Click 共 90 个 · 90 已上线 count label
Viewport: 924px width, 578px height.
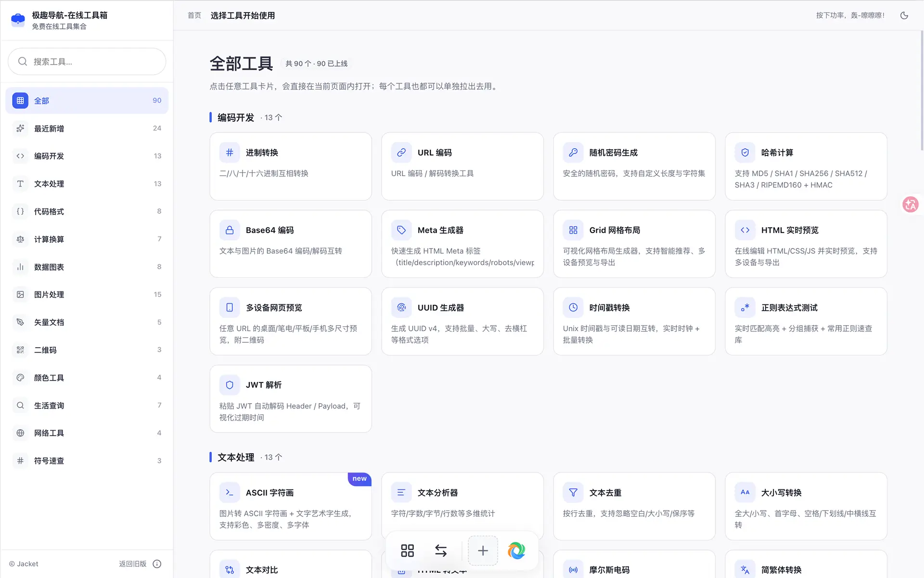[316, 64]
